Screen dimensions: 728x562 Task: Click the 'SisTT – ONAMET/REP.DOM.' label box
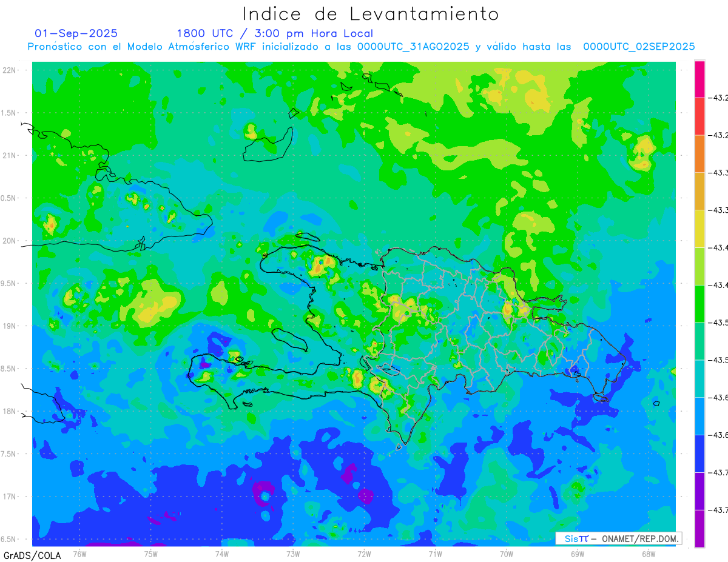pyautogui.click(x=618, y=538)
